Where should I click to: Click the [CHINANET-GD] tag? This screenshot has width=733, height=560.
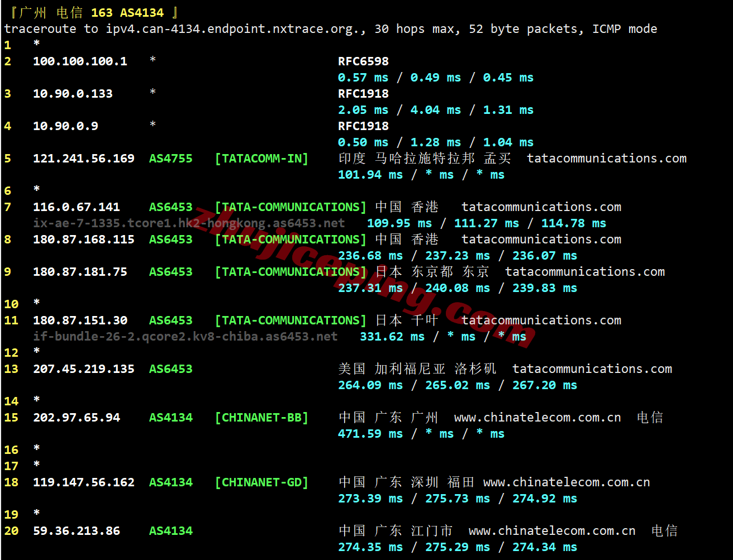click(261, 482)
